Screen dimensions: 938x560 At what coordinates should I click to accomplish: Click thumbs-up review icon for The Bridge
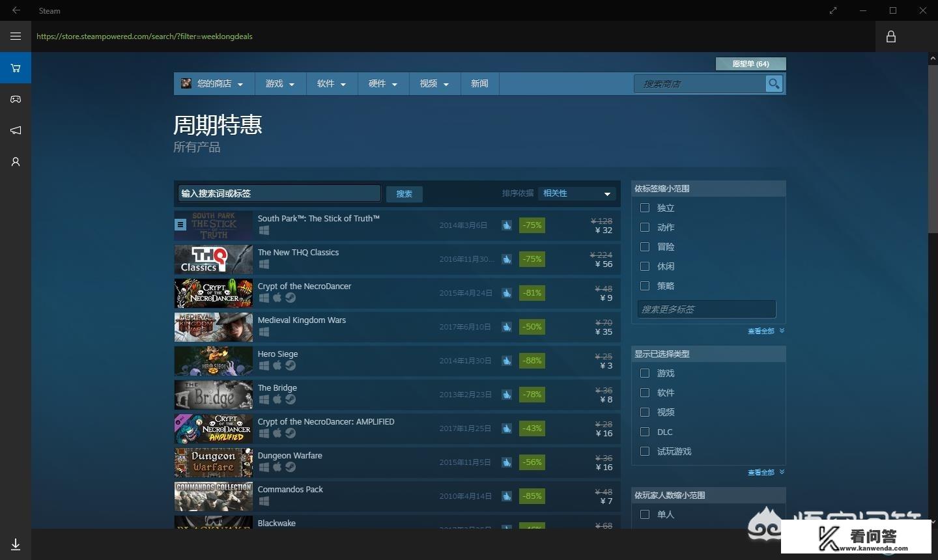tap(507, 395)
